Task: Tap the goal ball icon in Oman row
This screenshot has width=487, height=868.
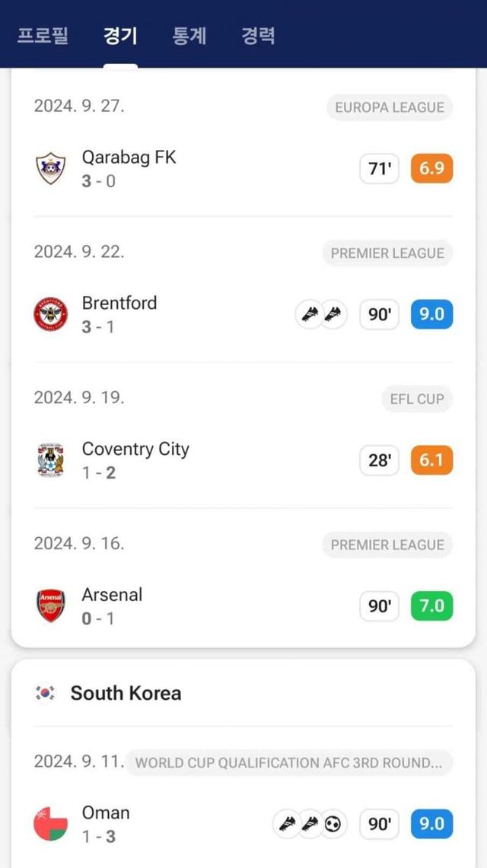Action: [x=333, y=824]
